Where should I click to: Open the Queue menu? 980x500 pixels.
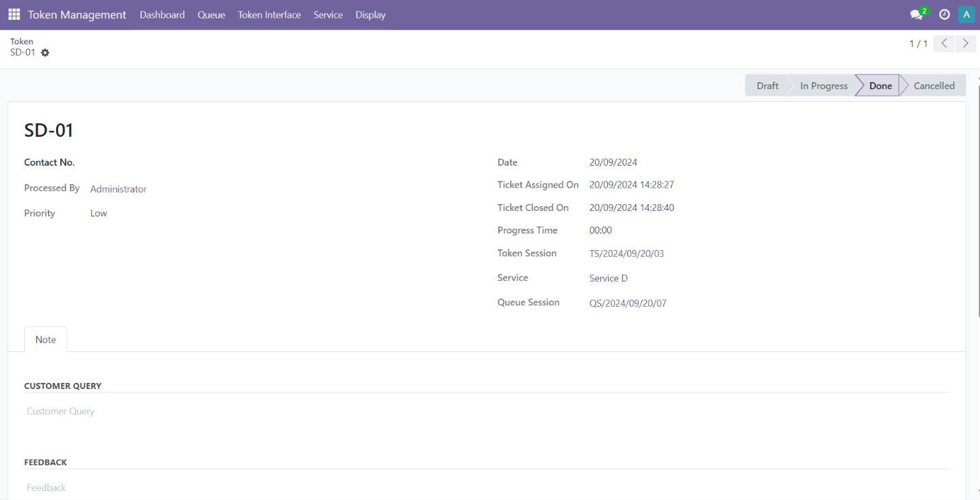pos(211,14)
